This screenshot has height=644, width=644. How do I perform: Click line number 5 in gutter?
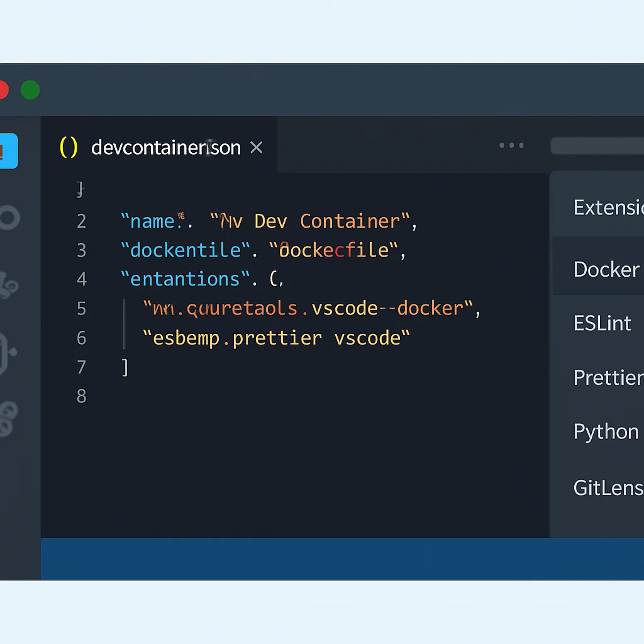[82, 308]
